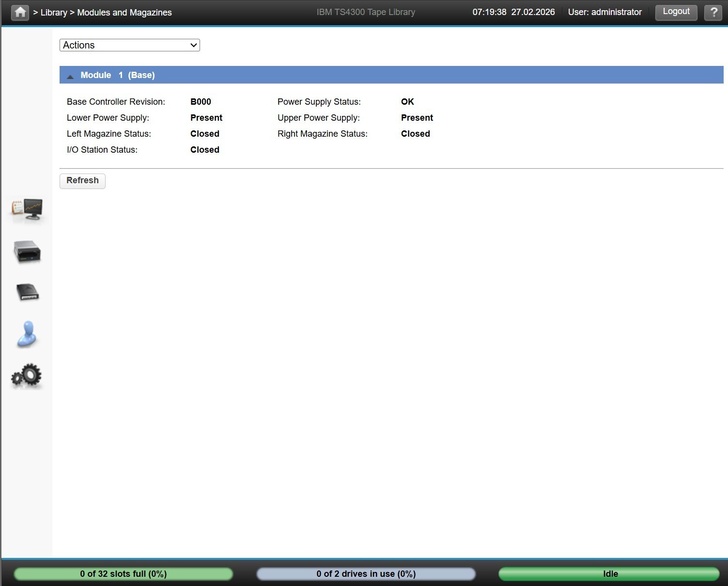Click the drives in use progress bar
The width and height of the screenshot is (728, 586).
366,574
